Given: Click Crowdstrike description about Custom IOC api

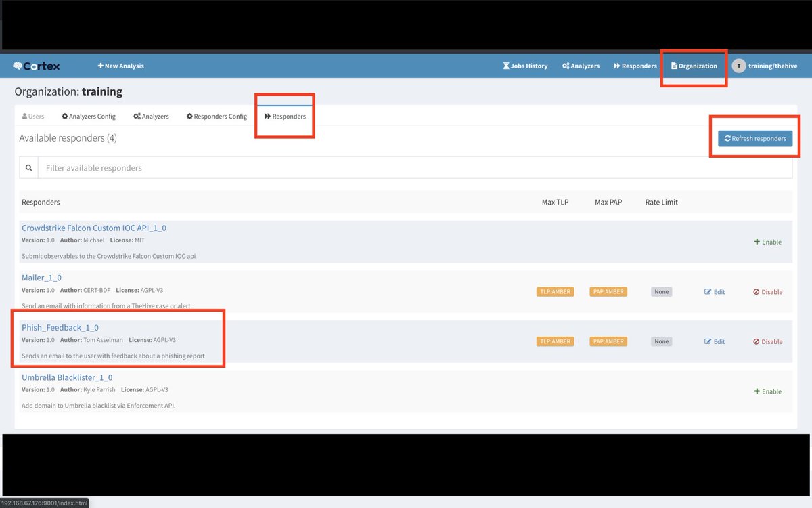Looking at the screenshot, I should [109, 256].
